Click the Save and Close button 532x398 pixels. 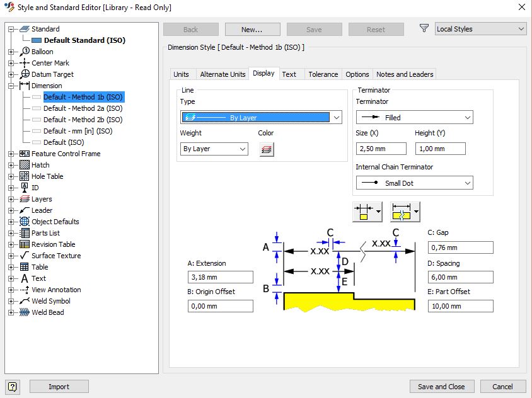441,387
